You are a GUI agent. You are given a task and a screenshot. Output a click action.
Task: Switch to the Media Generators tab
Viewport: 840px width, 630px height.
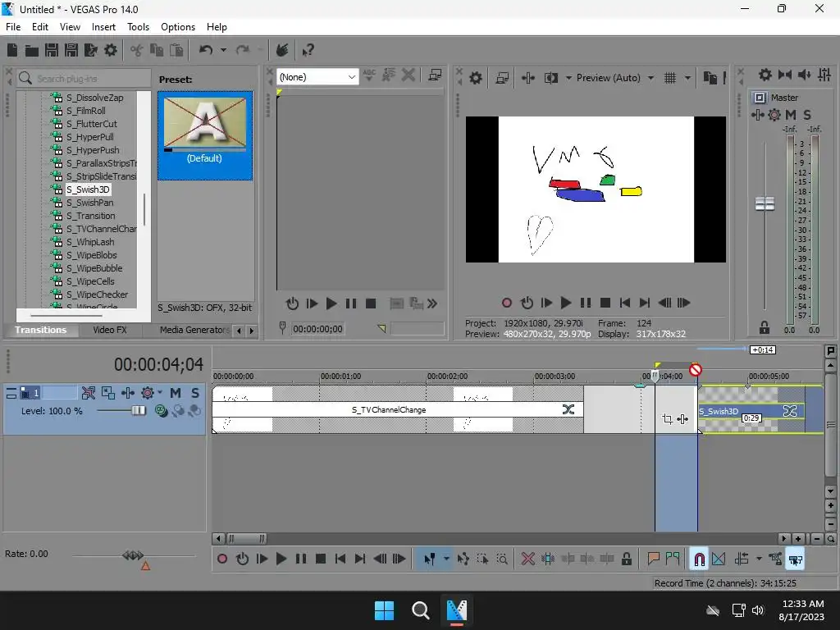click(x=194, y=330)
